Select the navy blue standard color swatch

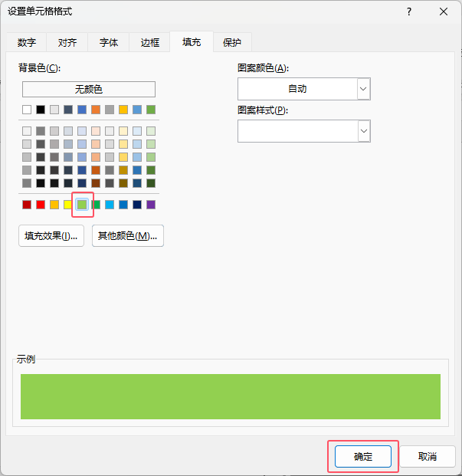click(x=137, y=205)
